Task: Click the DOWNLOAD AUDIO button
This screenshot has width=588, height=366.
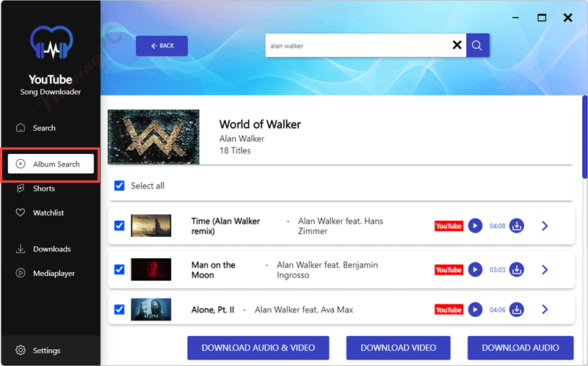Action: coord(520,348)
